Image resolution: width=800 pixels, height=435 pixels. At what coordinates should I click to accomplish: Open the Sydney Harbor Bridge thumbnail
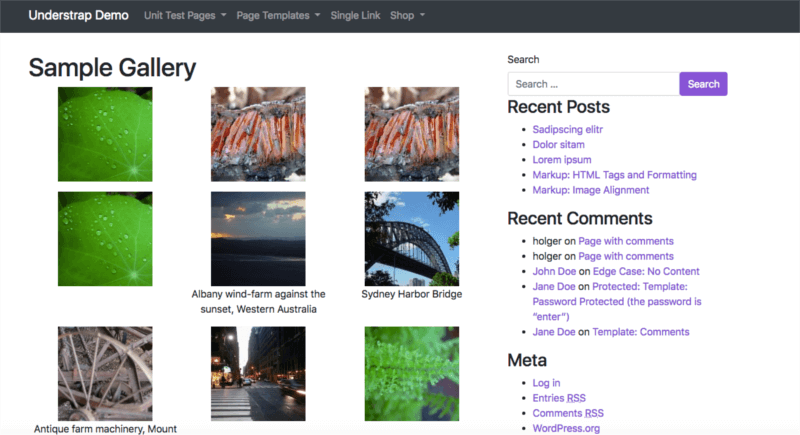tap(412, 239)
